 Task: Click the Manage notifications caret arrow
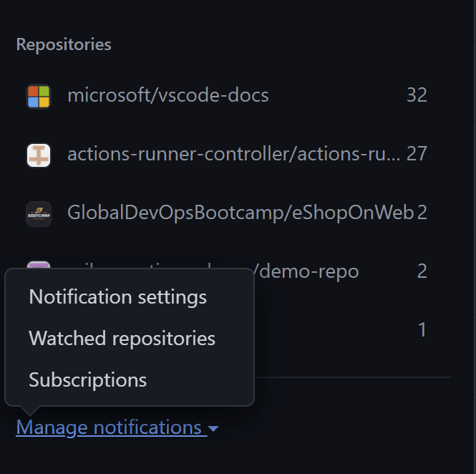pos(213,428)
